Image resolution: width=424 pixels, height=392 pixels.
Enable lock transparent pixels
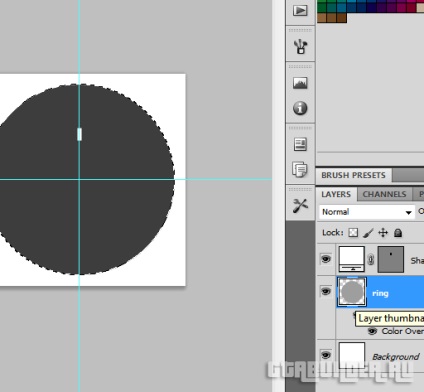coord(353,233)
